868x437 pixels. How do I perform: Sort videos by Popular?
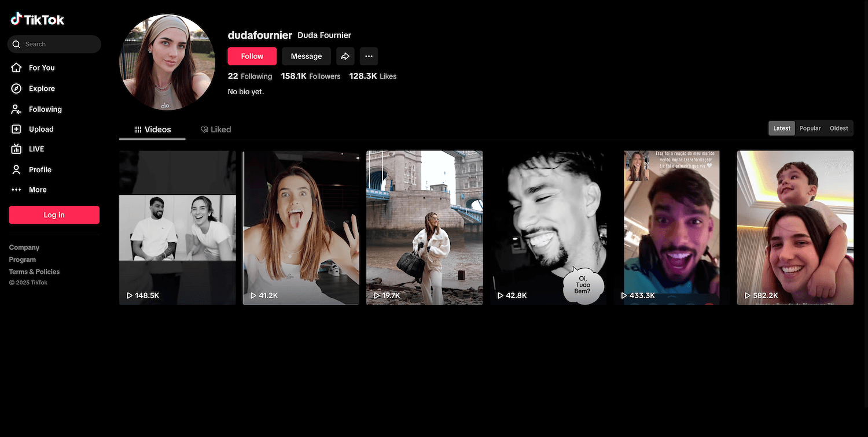(810, 128)
